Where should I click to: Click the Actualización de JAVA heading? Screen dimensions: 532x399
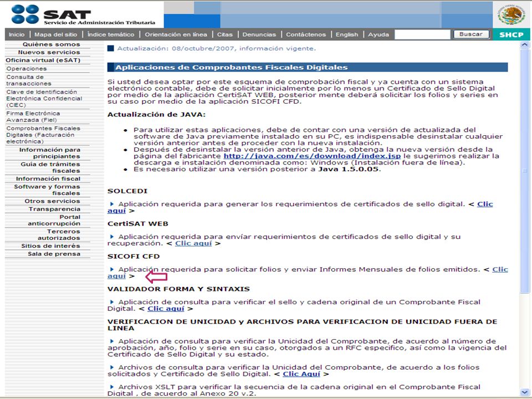coord(156,115)
